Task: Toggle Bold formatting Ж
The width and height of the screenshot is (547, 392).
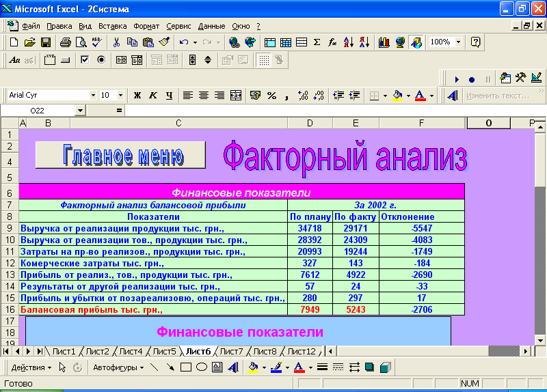Action: click(x=137, y=96)
